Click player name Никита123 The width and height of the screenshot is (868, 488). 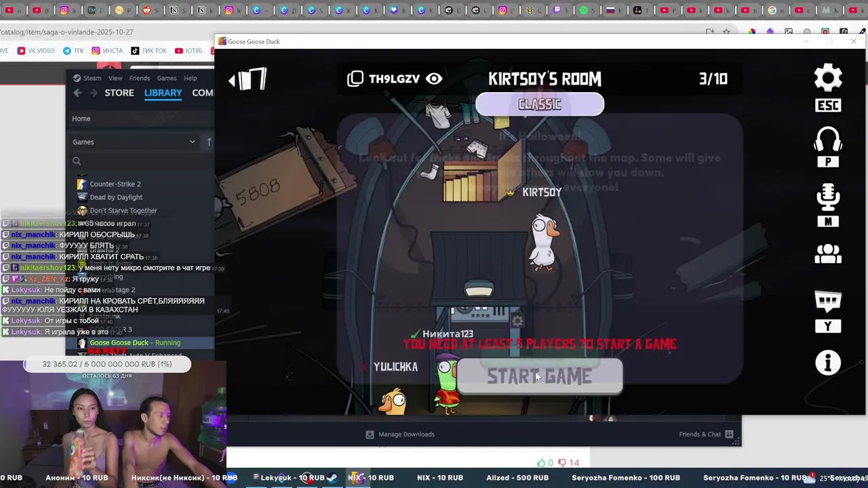click(x=448, y=334)
